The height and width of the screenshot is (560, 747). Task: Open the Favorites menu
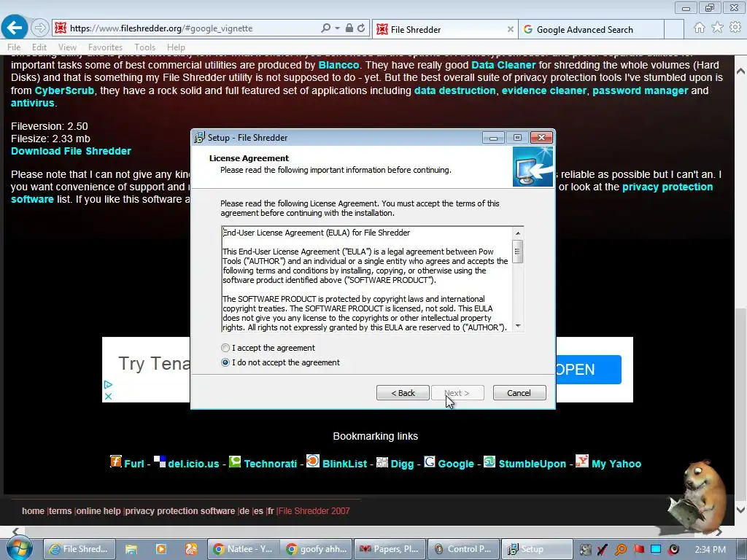tap(105, 47)
